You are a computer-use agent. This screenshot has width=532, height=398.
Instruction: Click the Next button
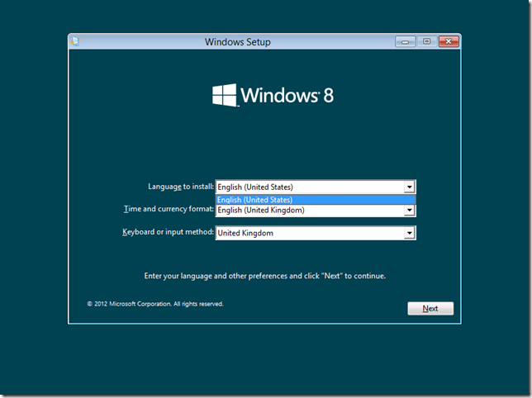click(x=430, y=309)
